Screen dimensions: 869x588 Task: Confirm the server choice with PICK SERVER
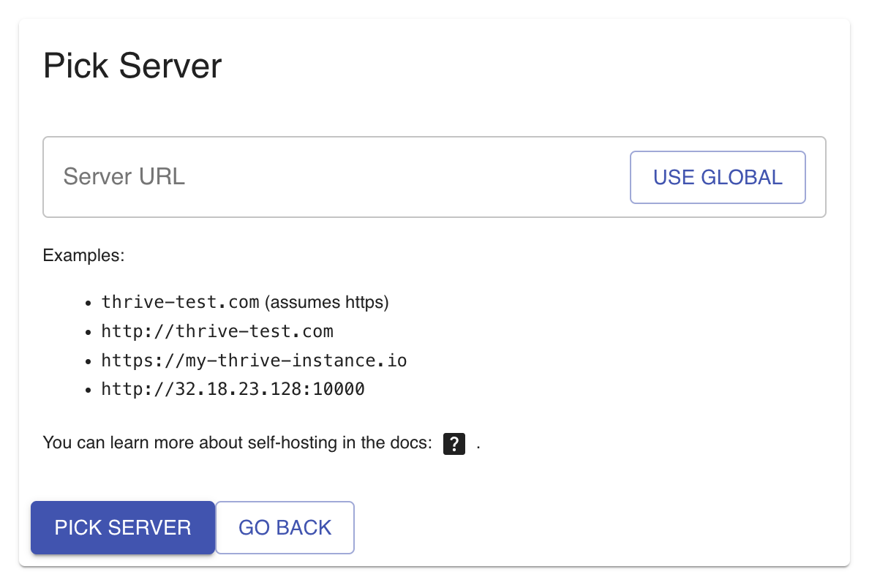click(122, 527)
